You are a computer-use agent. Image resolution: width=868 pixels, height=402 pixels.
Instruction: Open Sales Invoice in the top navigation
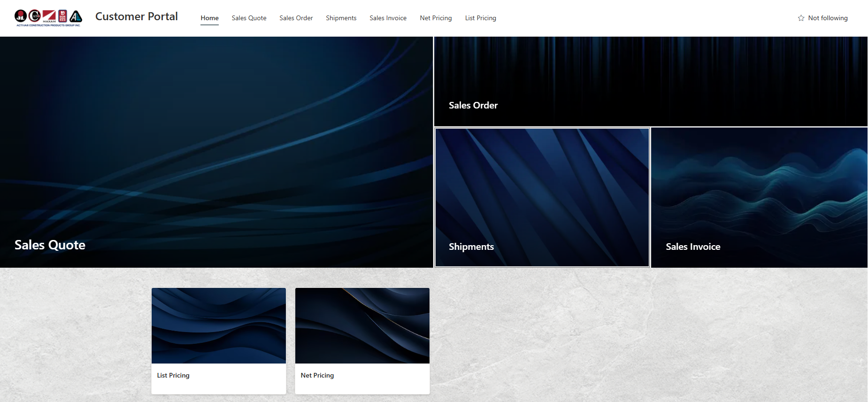coord(388,18)
